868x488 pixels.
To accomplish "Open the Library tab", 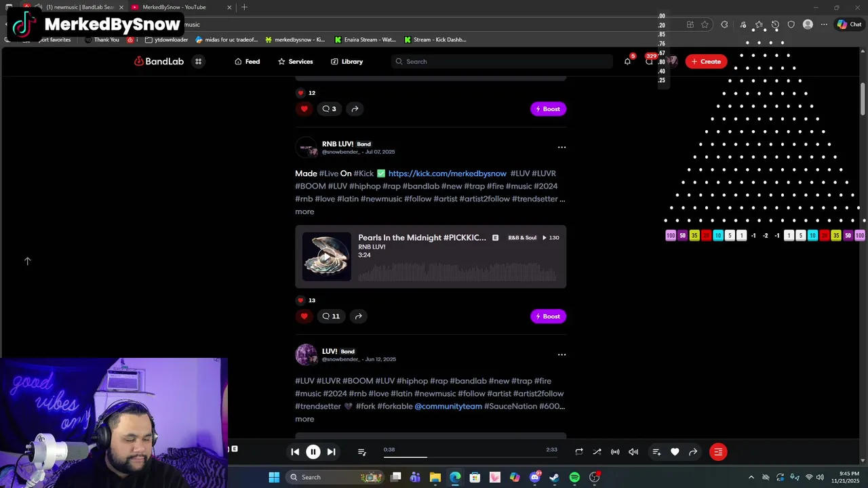I will tap(347, 62).
